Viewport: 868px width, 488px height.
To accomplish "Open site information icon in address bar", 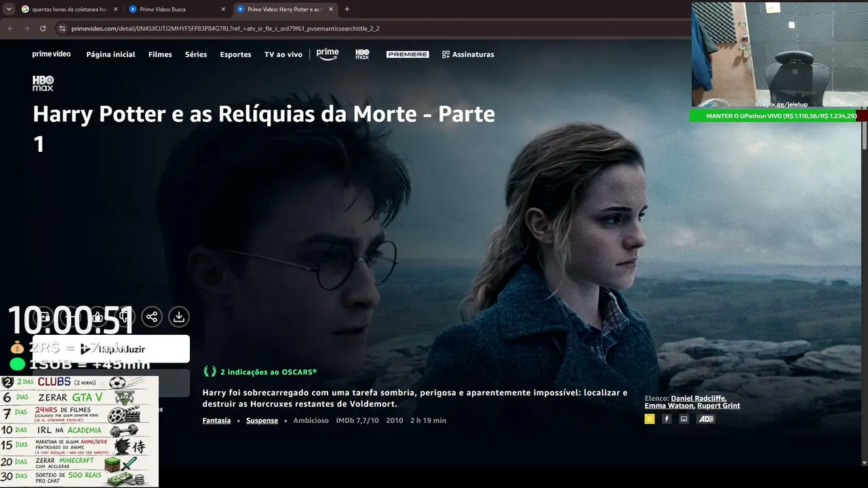I will tap(62, 28).
